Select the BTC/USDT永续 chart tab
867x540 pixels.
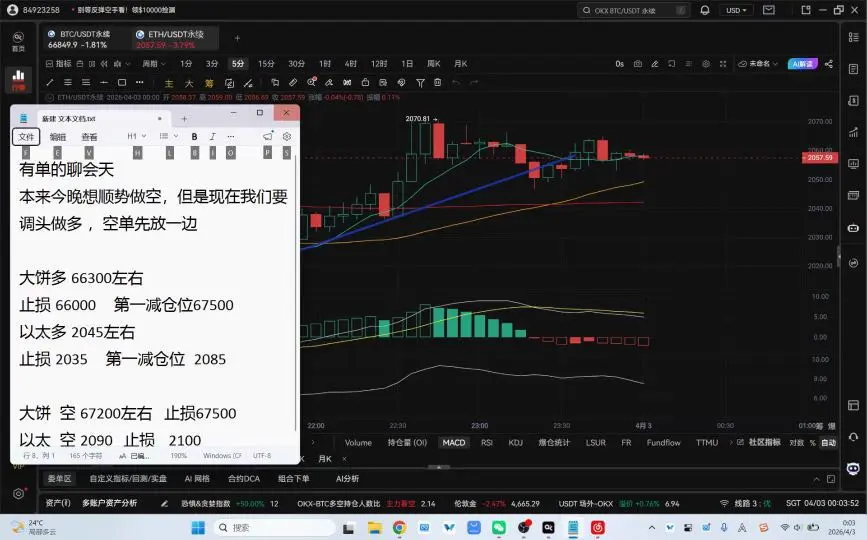[85, 39]
